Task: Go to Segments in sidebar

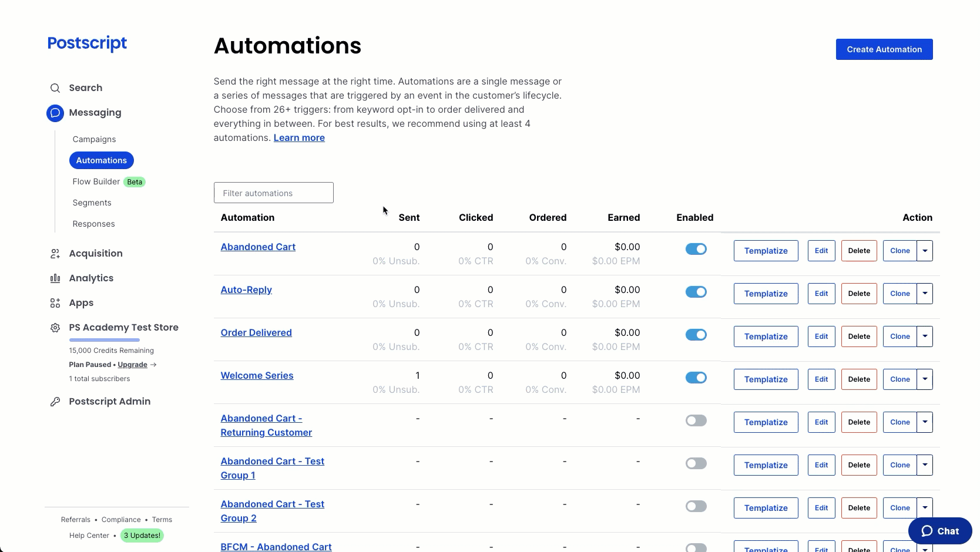Action: (92, 203)
